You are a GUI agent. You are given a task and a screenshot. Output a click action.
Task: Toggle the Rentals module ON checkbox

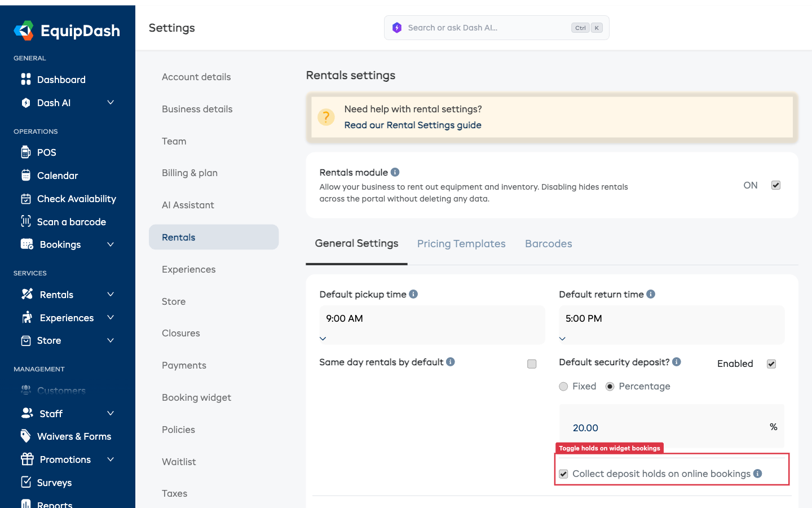click(776, 185)
